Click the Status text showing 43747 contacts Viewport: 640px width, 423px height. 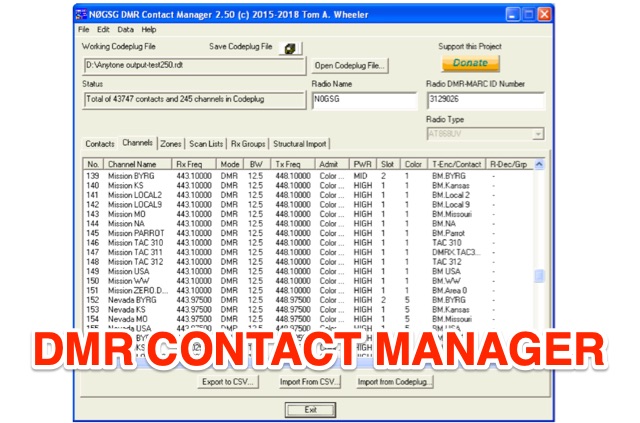point(176,99)
